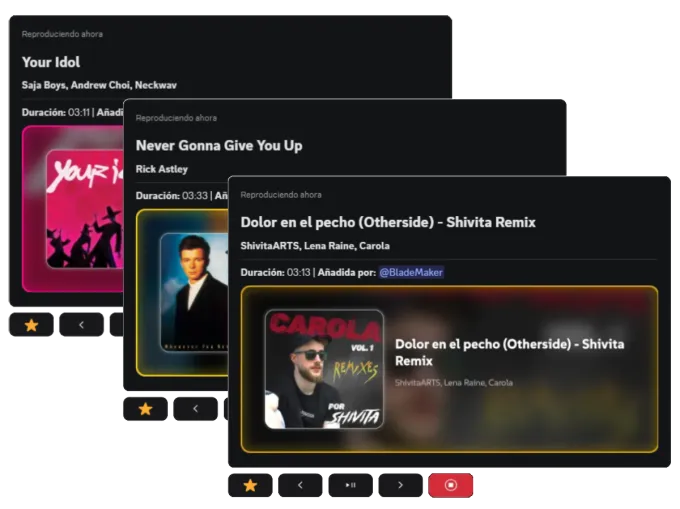Click the title Dolor en el pecho (Otherside) - Shivita Remix heading
The width and height of the screenshot is (680, 509).
point(388,222)
